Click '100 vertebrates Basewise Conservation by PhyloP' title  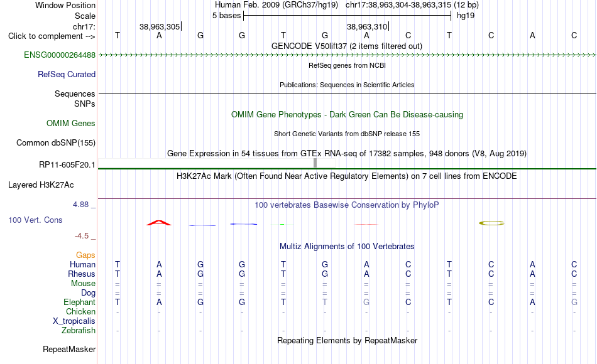pos(347,205)
